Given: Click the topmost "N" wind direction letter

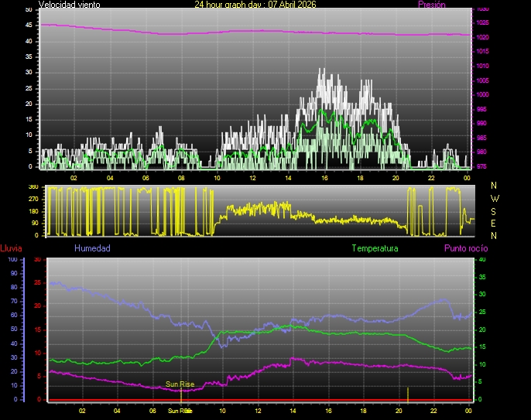Looking at the screenshot, I should pos(495,186).
